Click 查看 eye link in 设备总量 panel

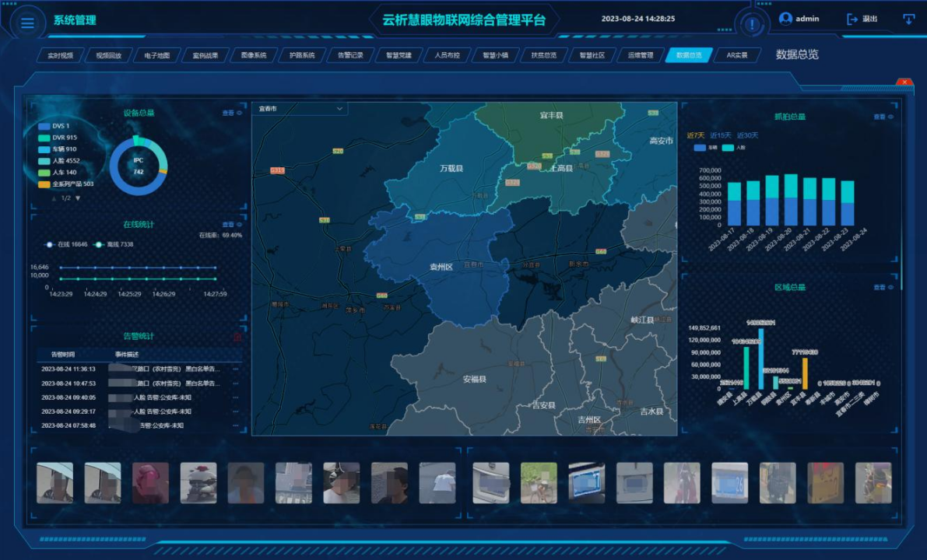[232, 113]
